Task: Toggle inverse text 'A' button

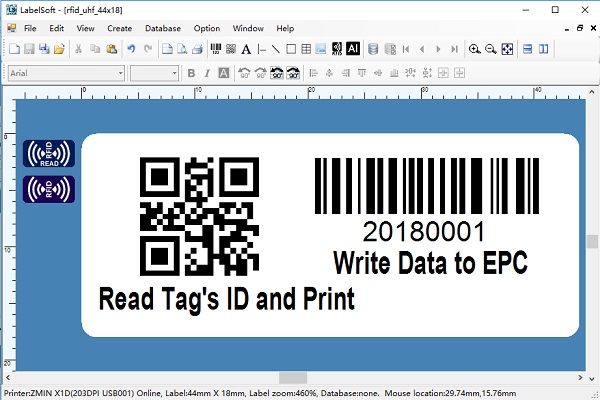Action: (x=223, y=72)
